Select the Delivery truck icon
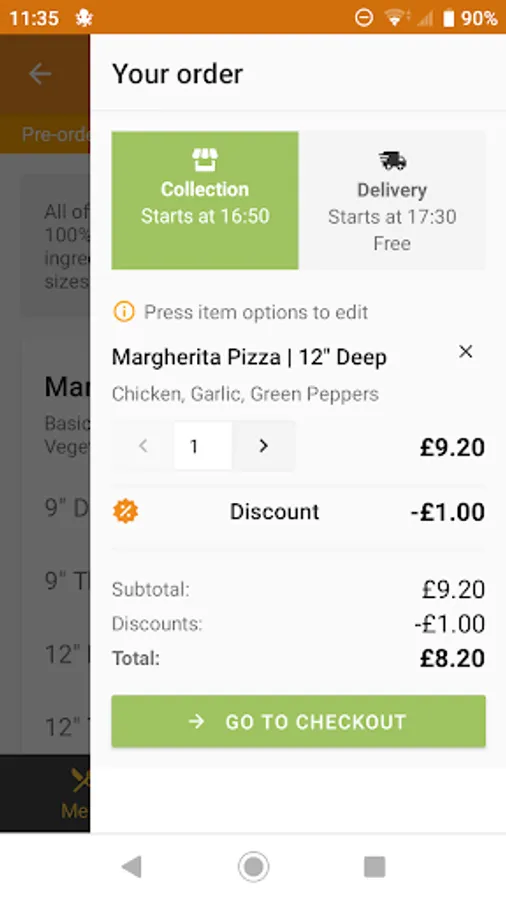Image resolution: width=506 pixels, height=900 pixels. [x=392, y=161]
